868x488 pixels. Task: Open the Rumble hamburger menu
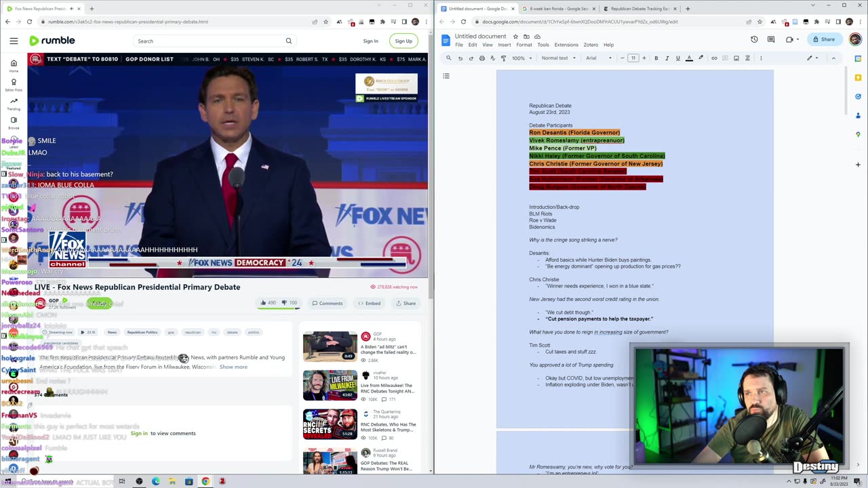click(x=14, y=41)
